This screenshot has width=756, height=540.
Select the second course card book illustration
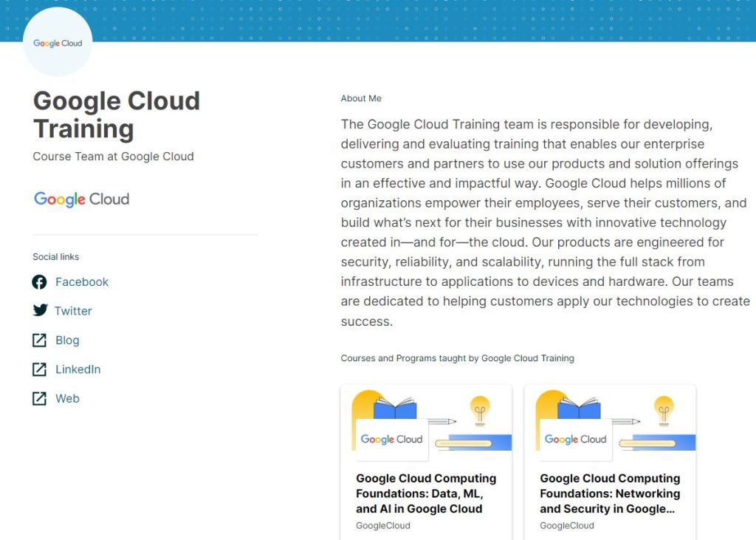[579, 408]
